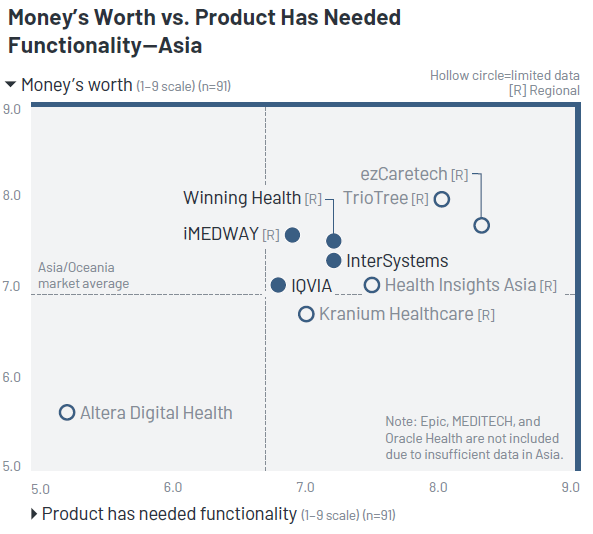Click the Altera Digital Health label

(x=156, y=413)
